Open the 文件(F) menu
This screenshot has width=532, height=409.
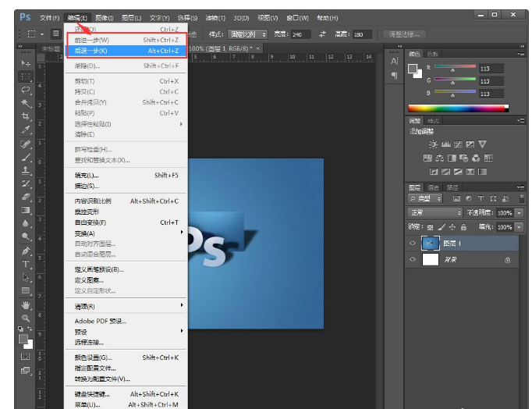49,17
